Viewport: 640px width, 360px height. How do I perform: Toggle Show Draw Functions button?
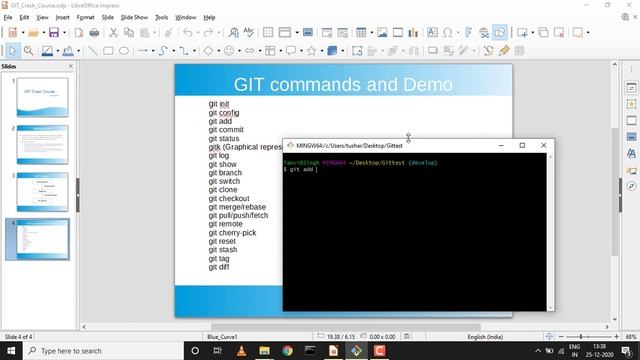tap(500, 32)
